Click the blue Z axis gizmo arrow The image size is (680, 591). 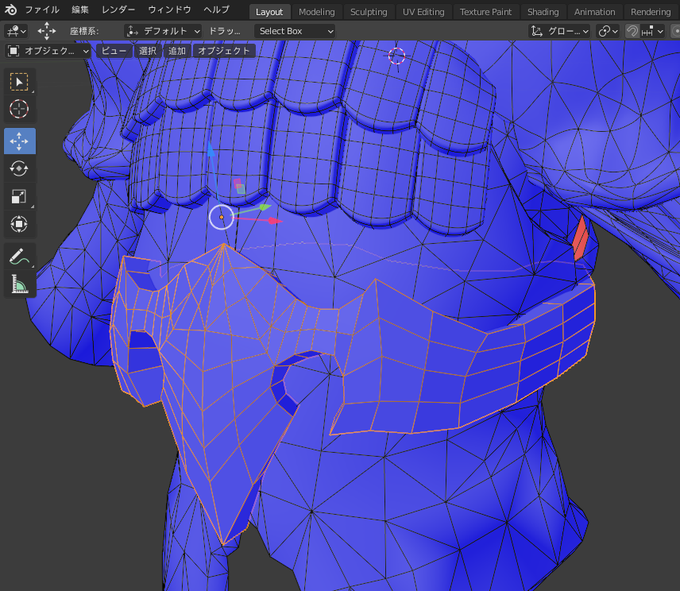coord(211,150)
